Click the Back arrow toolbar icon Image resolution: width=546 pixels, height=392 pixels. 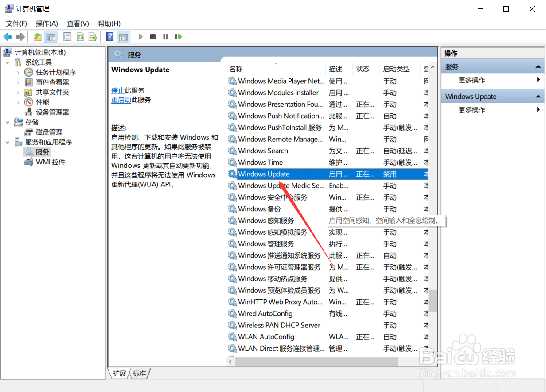coord(8,37)
